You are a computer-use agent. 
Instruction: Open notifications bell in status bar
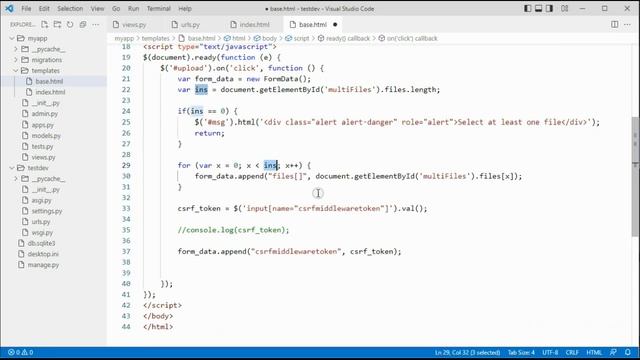(628, 352)
